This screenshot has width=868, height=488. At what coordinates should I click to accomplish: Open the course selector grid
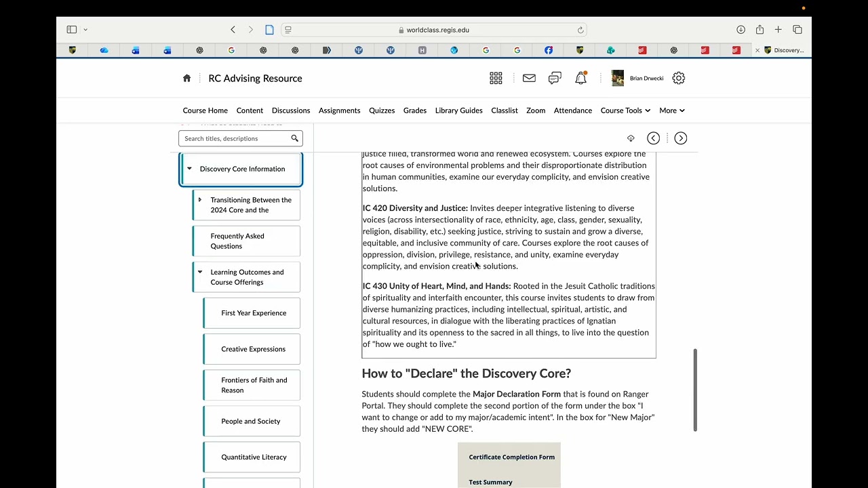pos(496,78)
